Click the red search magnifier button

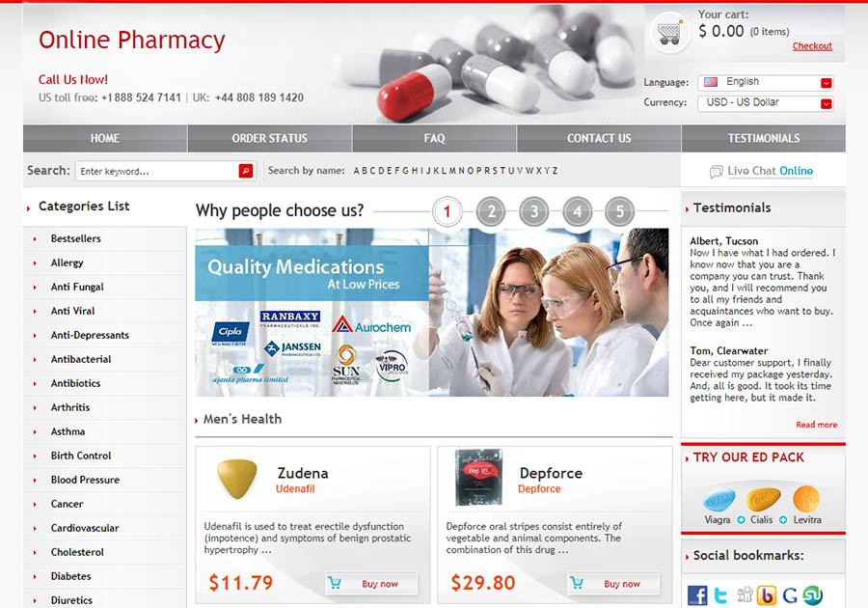pyautogui.click(x=245, y=171)
